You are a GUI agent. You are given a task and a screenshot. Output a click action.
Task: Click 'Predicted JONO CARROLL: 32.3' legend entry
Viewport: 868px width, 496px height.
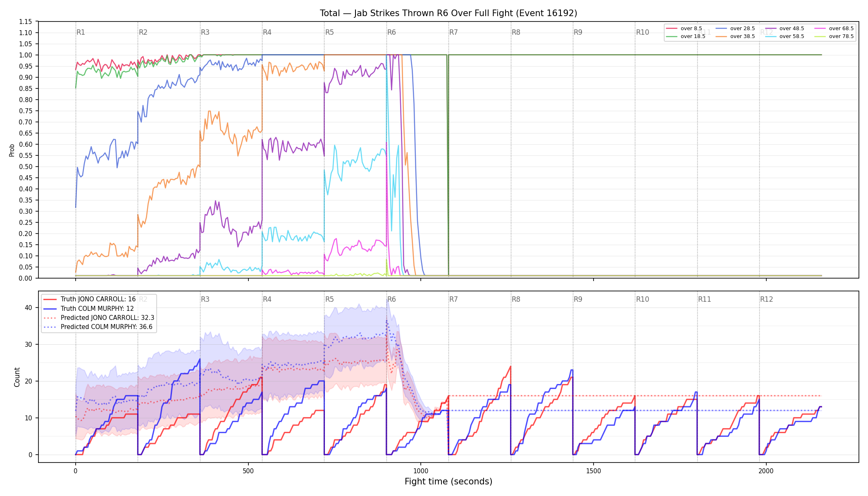click(107, 317)
